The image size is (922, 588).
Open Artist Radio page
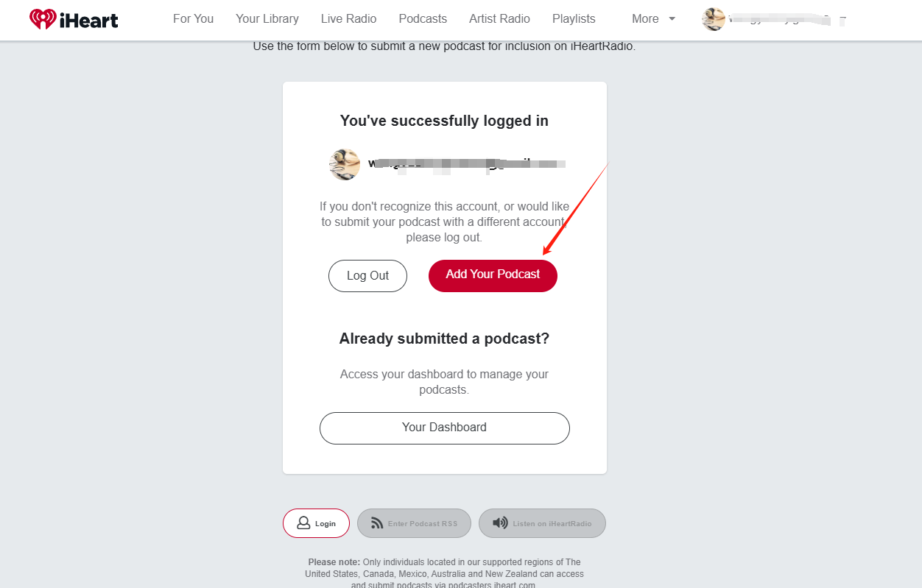pos(500,19)
